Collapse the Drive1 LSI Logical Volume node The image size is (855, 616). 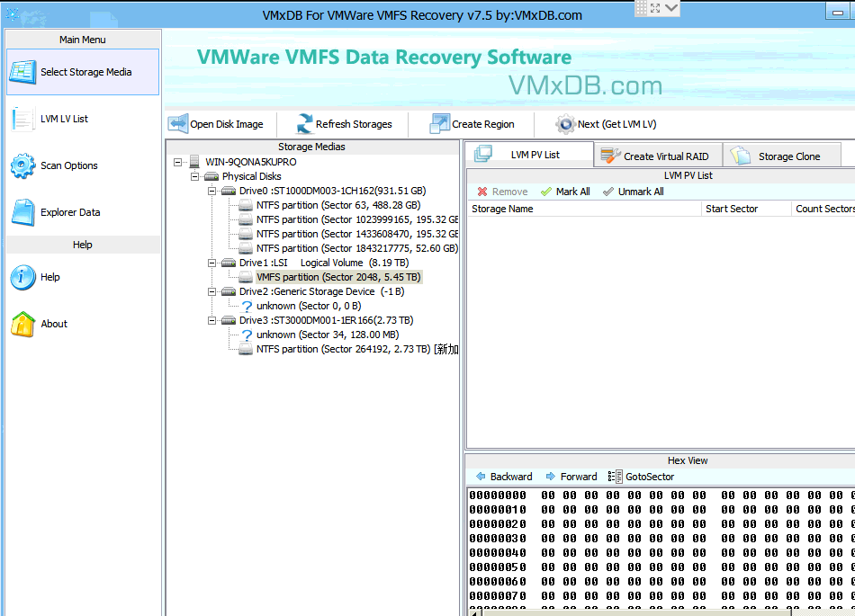tap(212, 263)
